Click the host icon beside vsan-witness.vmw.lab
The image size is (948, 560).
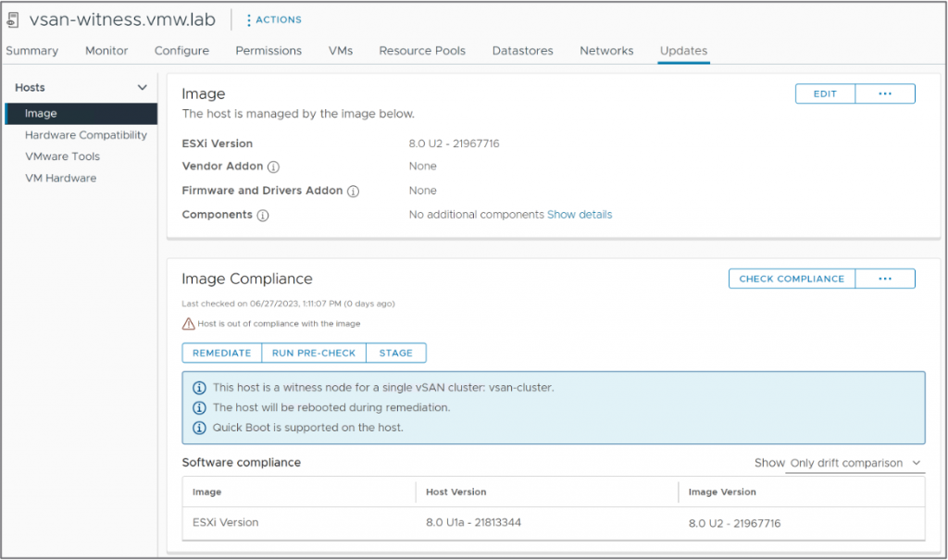click(15, 19)
